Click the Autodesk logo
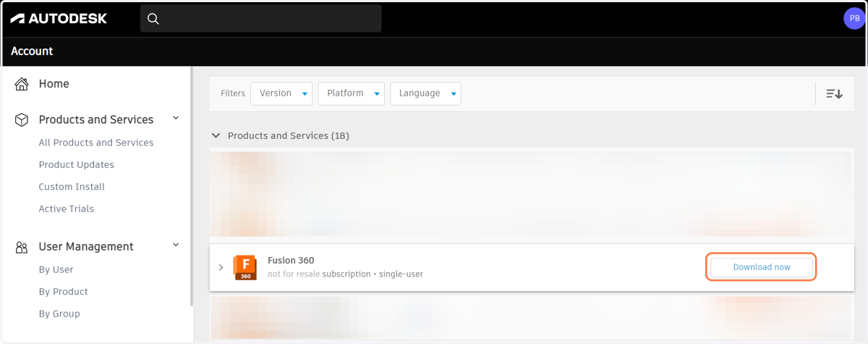The height and width of the screenshot is (344, 868). click(x=59, y=18)
